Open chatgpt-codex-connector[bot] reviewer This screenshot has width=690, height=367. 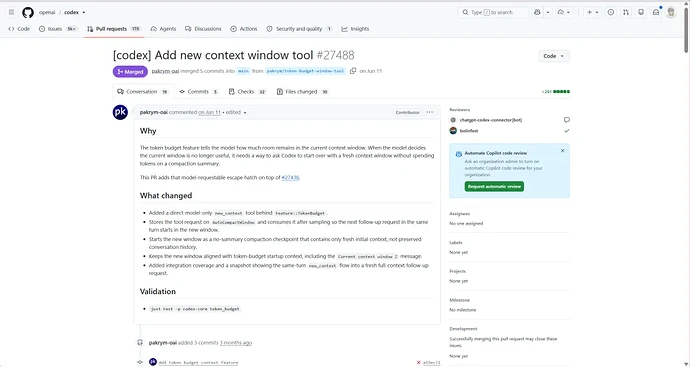click(491, 120)
